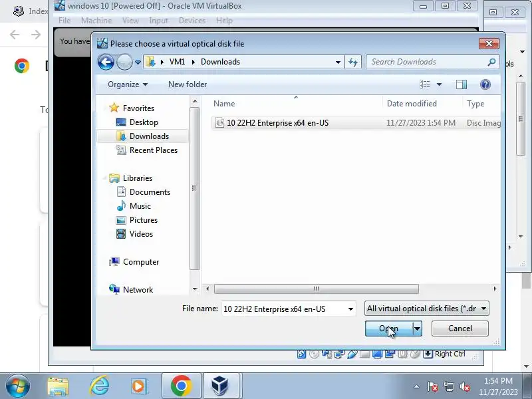Select the VM1 breadcrumb in address bar

[x=177, y=62]
